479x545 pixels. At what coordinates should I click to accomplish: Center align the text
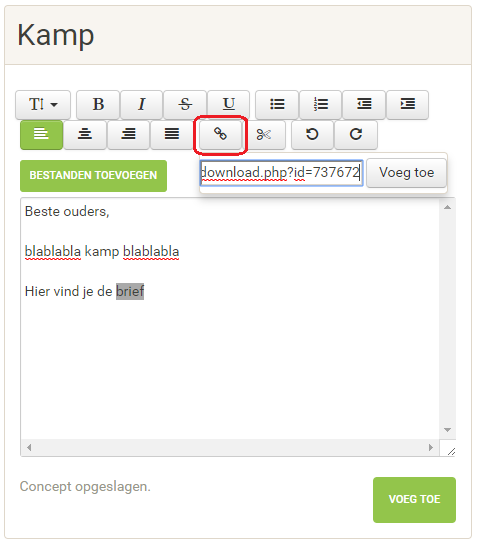point(85,135)
